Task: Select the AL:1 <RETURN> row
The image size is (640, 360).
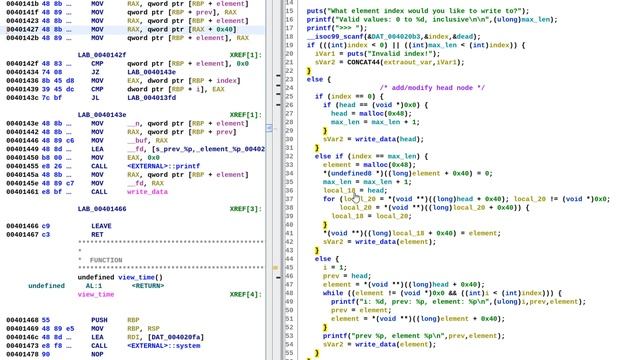Action: pyautogui.click(x=96, y=286)
